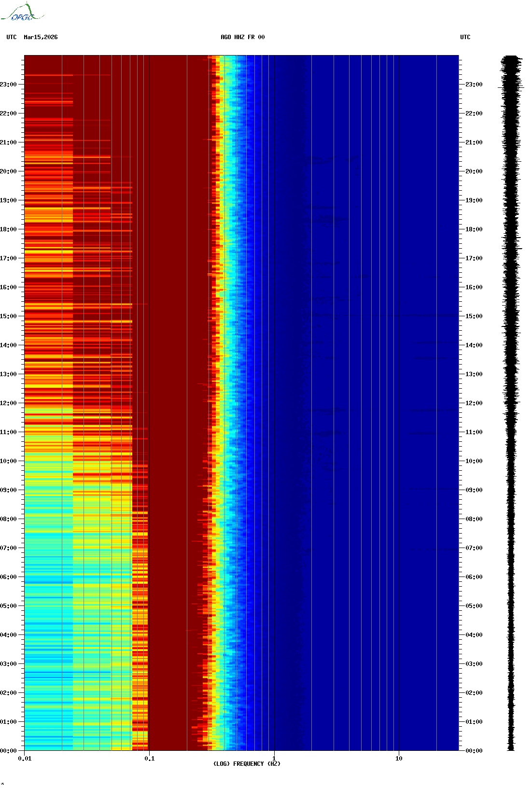Click the Mar15,2026 date label

click(41, 37)
